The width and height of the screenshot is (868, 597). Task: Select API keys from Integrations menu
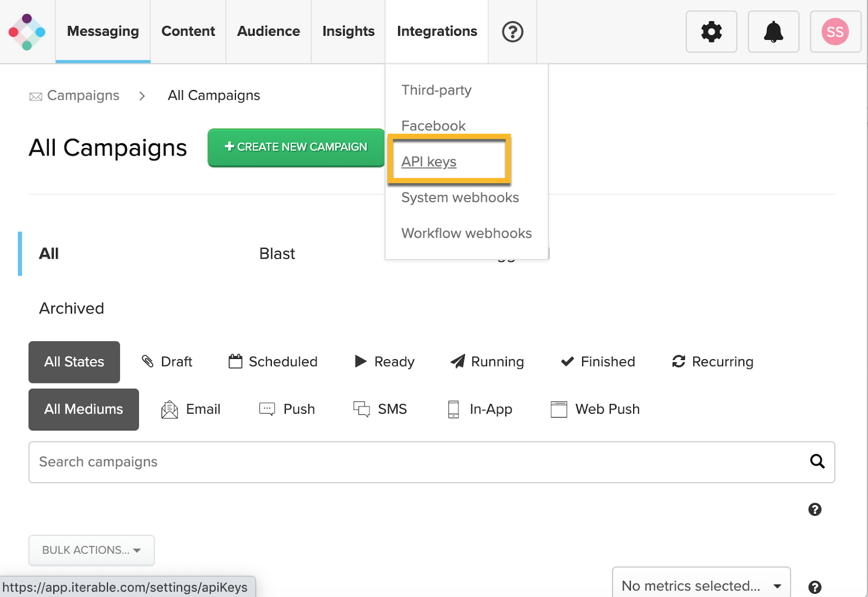click(x=429, y=162)
